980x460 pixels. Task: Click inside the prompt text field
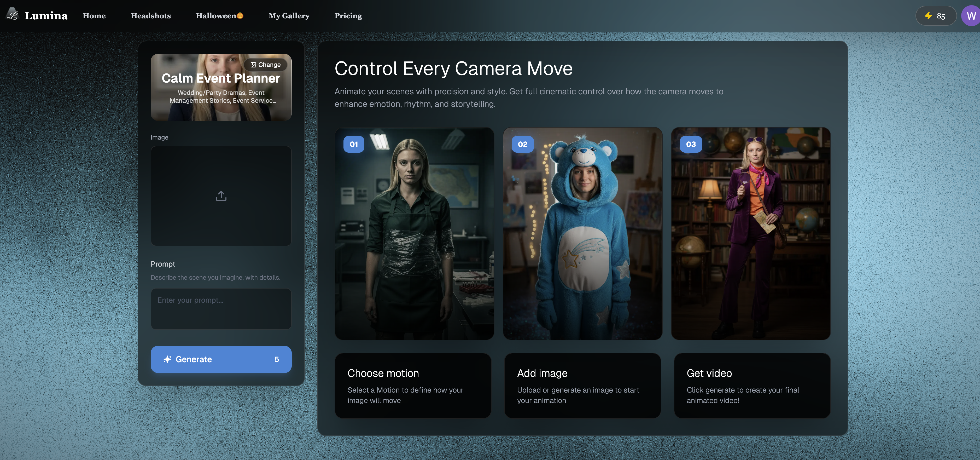pyautogui.click(x=221, y=309)
